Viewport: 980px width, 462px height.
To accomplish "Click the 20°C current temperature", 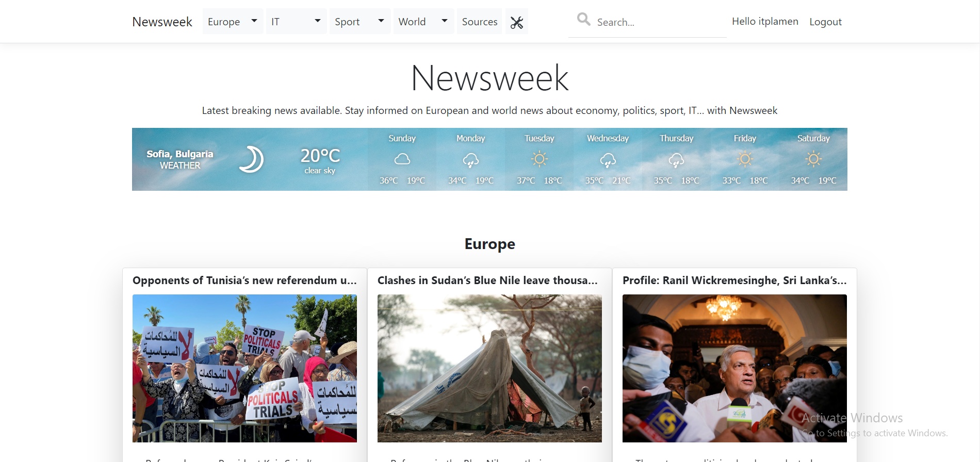I will pyautogui.click(x=320, y=155).
